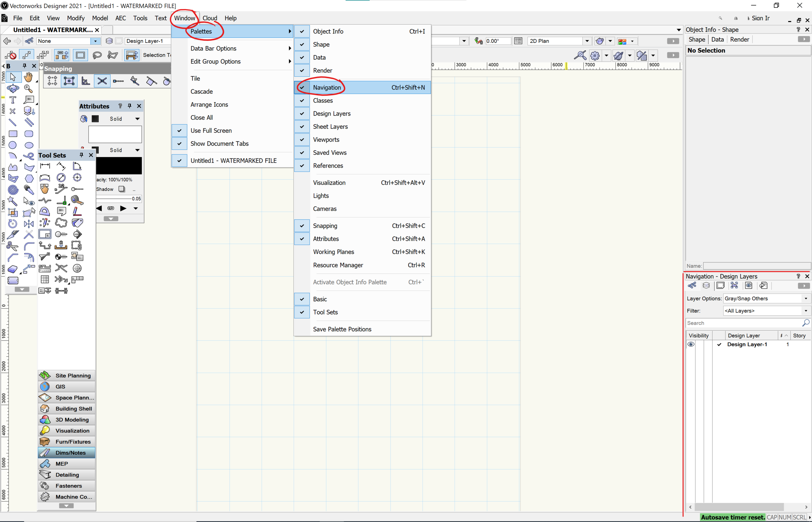Click Classes icon in Navigation palette

[692, 285]
